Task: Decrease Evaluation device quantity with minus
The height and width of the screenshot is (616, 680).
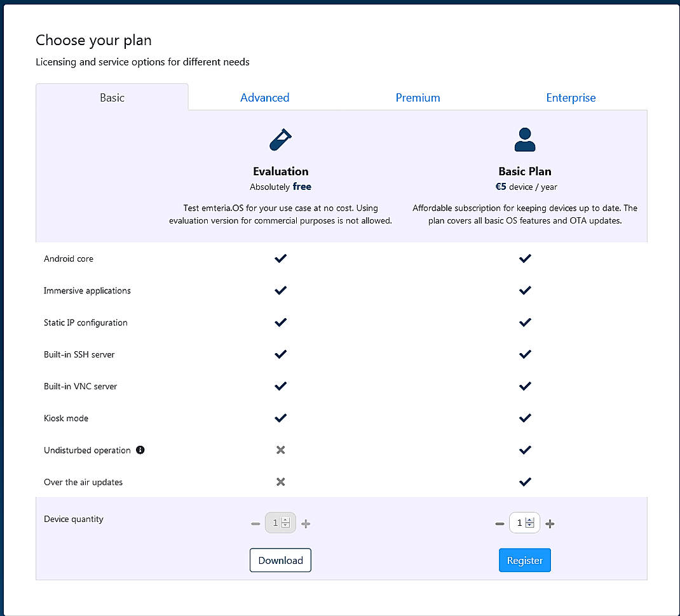Action: coord(255,524)
